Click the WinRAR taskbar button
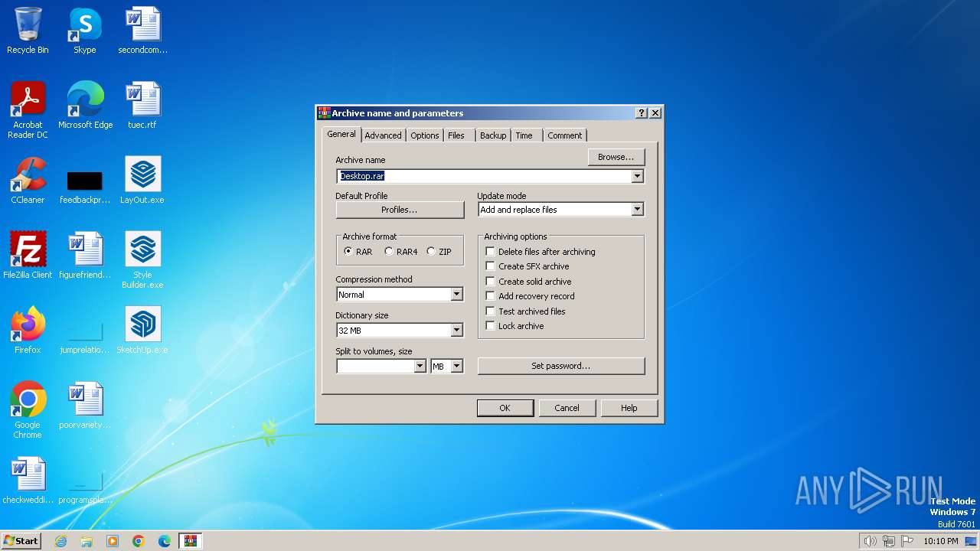The width and height of the screenshot is (980, 551). click(x=190, y=541)
